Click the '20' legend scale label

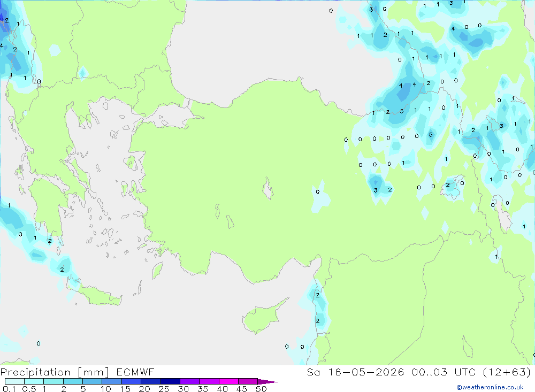pos(144,389)
